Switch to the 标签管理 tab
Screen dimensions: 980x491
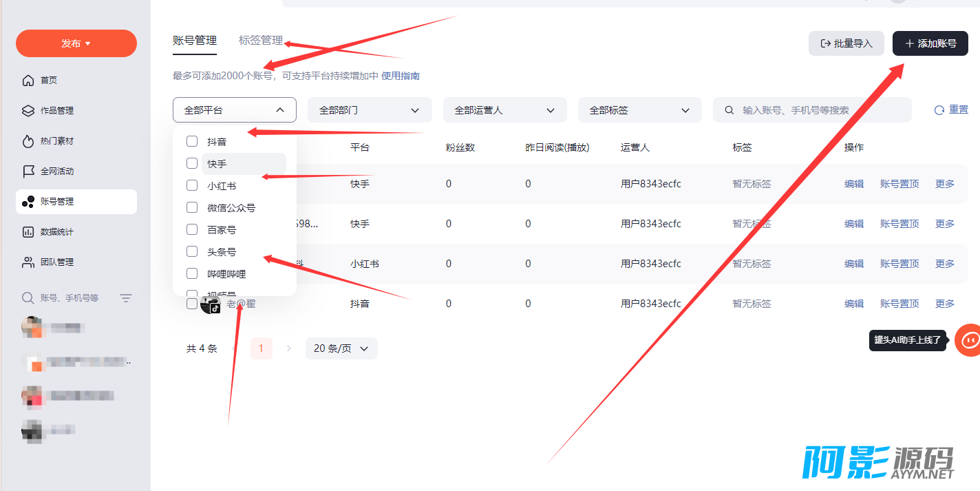coord(261,41)
